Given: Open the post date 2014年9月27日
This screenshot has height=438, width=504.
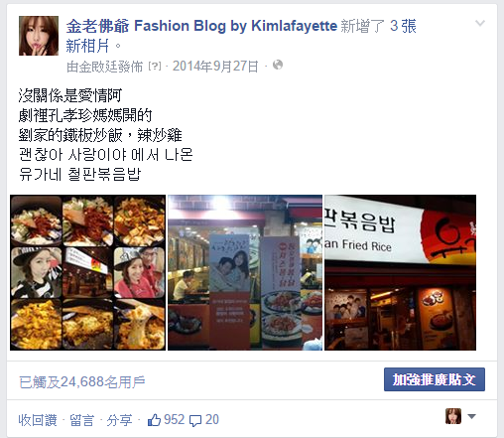Looking at the screenshot, I should click(215, 67).
